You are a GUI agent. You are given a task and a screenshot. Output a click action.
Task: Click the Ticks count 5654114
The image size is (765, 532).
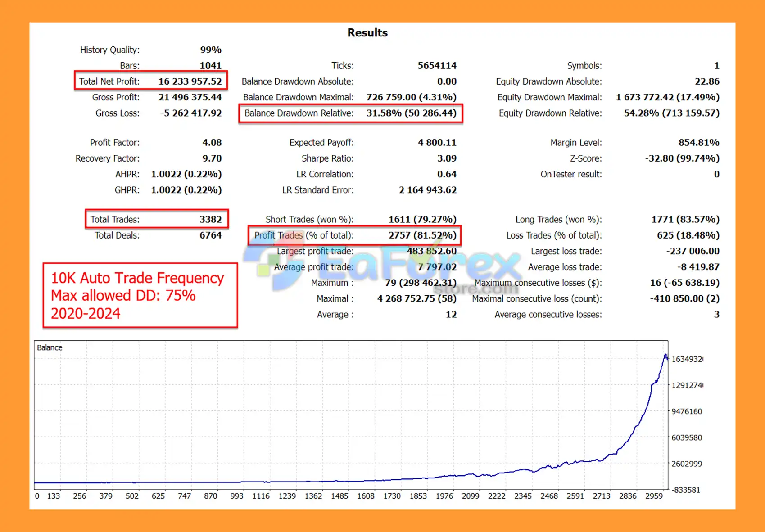[437, 66]
